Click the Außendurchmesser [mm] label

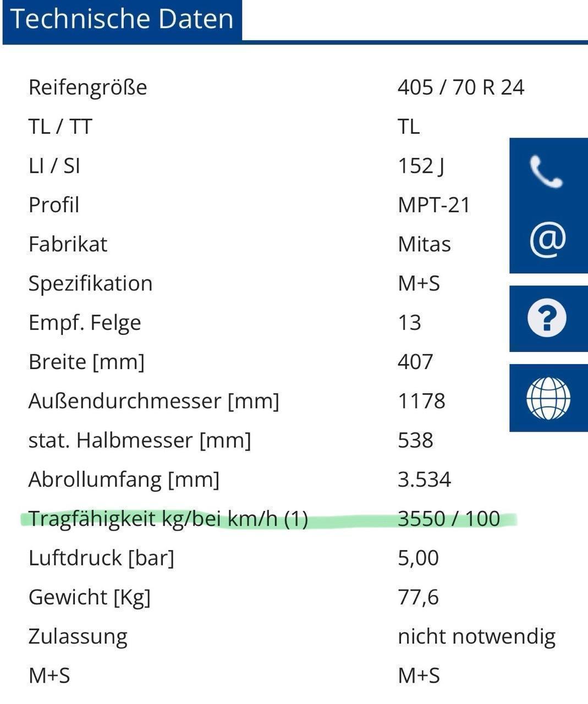click(x=154, y=401)
